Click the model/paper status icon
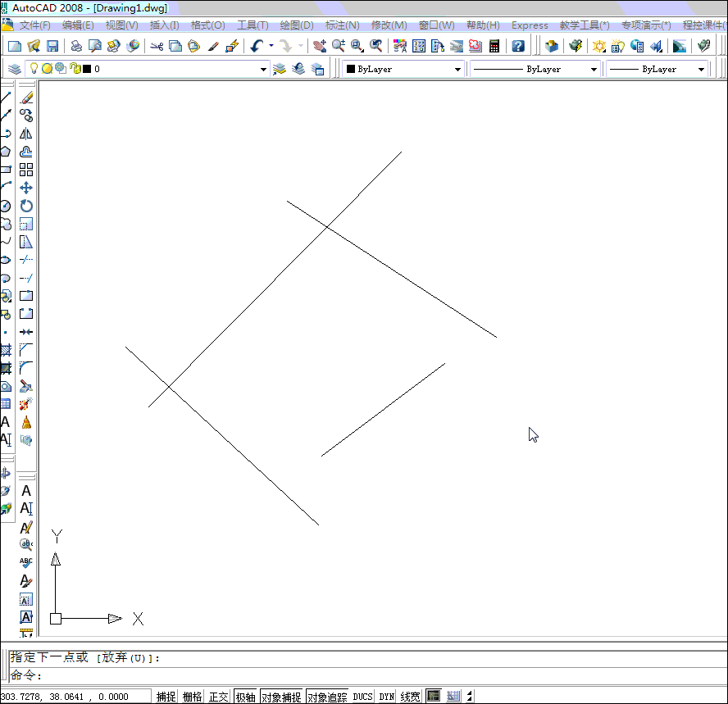 click(433, 696)
